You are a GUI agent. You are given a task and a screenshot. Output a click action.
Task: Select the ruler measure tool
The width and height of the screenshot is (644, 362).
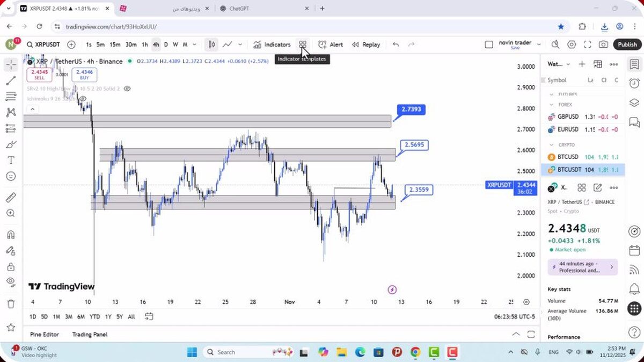click(11, 198)
